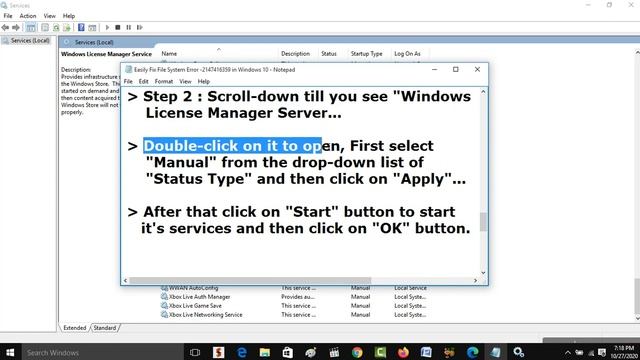Click the Notepad vertical scrollbar thumb
This screenshot has height=360, width=640.
[483, 222]
